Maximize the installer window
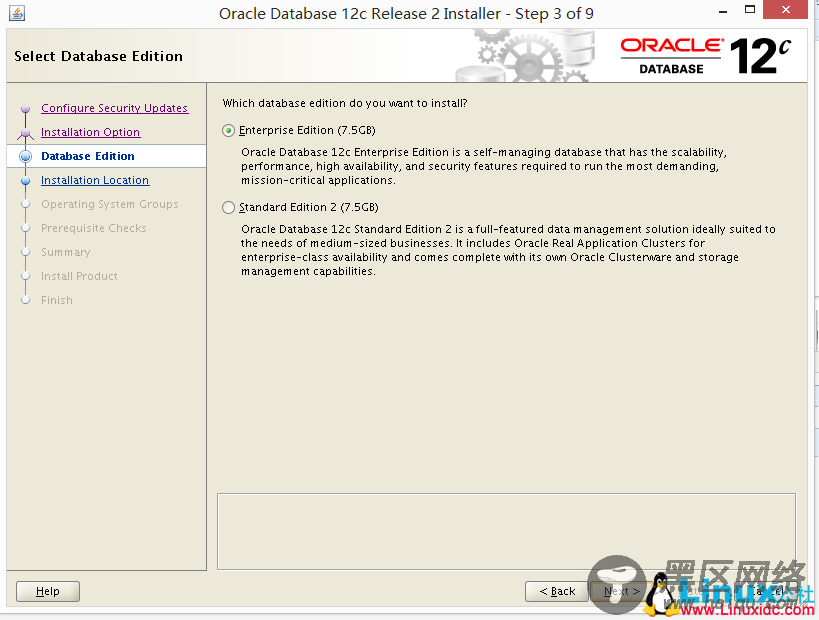This screenshot has width=819, height=620. coord(750,10)
